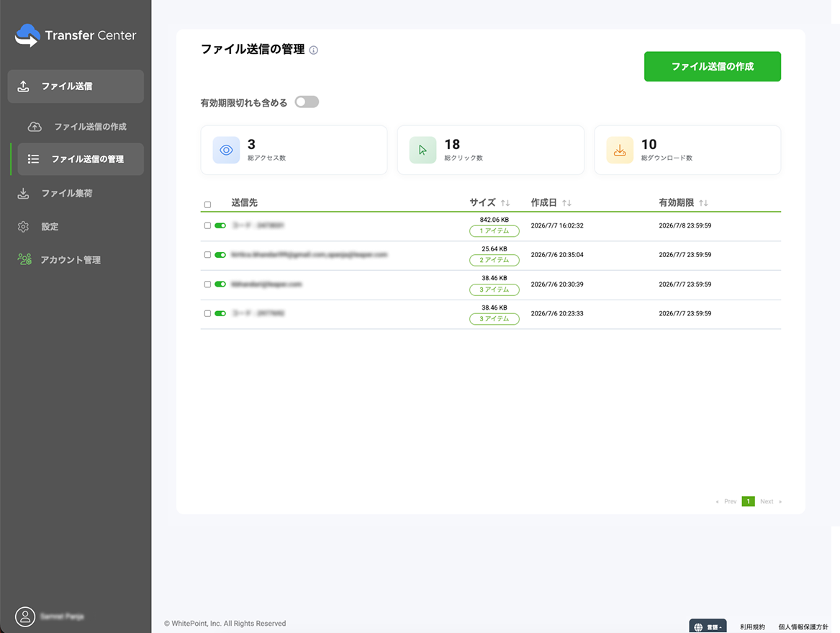
Task: Open the 言語 language dropdown
Action: click(708, 627)
